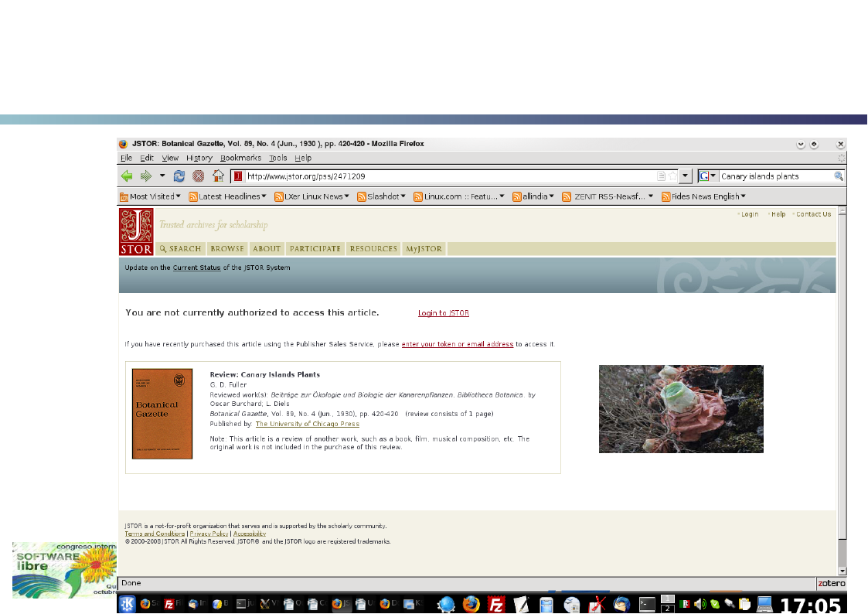The image size is (868, 614).
Task: Click the JSTOR logo
Action: pos(136,231)
